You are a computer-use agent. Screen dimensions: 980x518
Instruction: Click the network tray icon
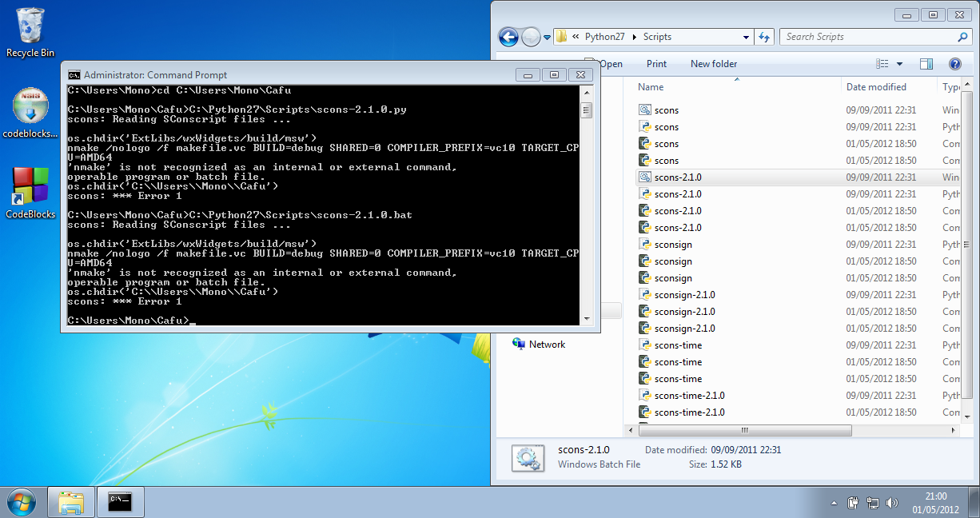click(x=873, y=504)
